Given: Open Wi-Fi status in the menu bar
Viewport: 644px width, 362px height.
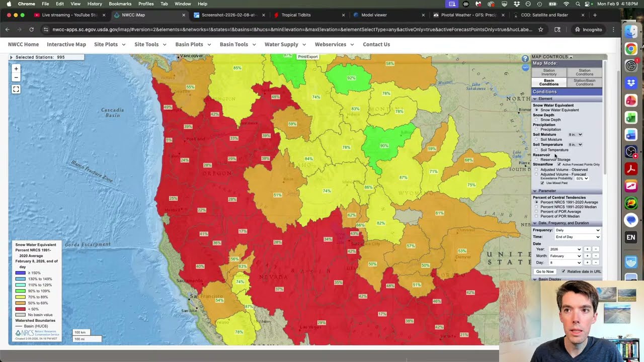Looking at the screenshot, I should 566,4.
